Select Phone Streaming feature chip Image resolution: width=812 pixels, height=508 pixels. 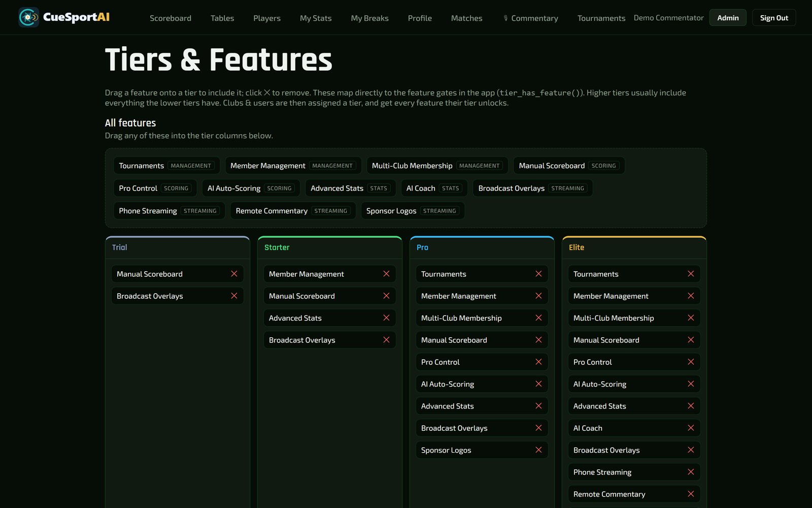(x=170, y=211)
